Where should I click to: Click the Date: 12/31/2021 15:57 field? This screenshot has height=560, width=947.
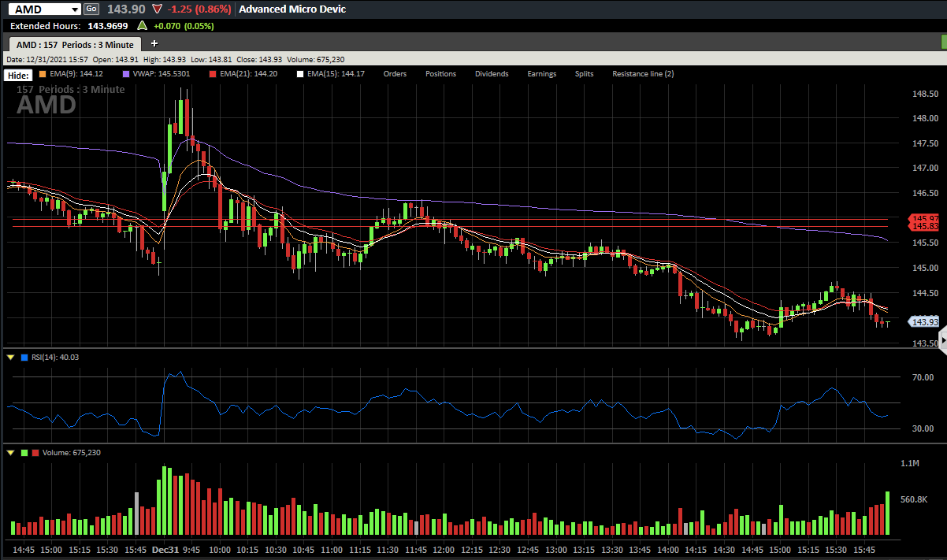47,59
